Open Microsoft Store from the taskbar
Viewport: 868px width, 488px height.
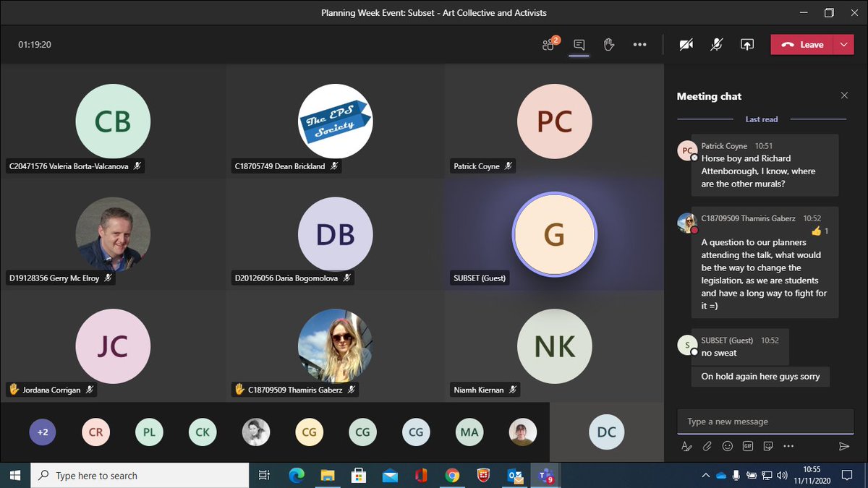pyautogui.click(x=359, y=475)
